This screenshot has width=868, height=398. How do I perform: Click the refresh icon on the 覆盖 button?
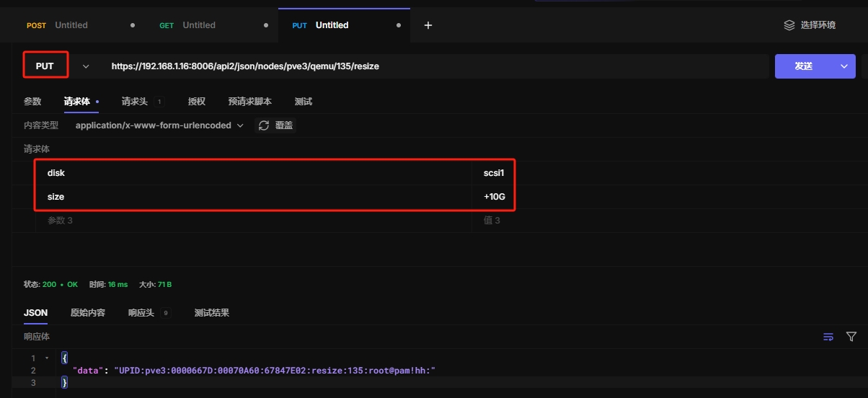264,125
